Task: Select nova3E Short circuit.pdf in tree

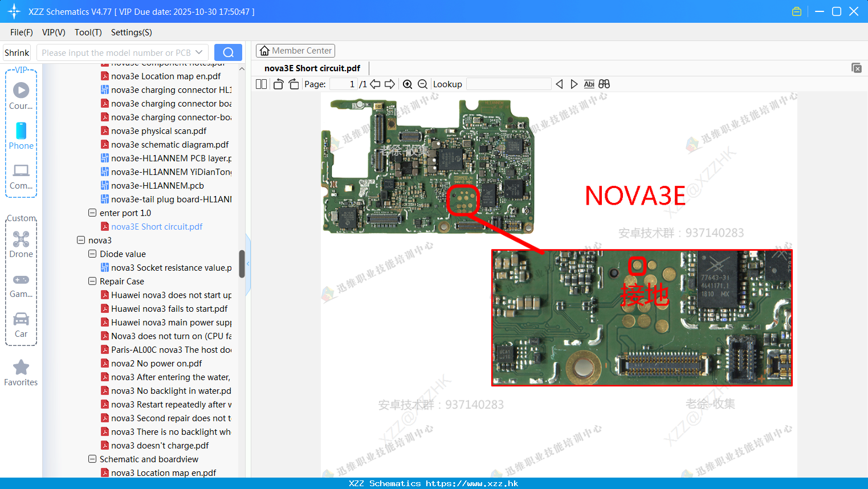Action: pos(157,227)
